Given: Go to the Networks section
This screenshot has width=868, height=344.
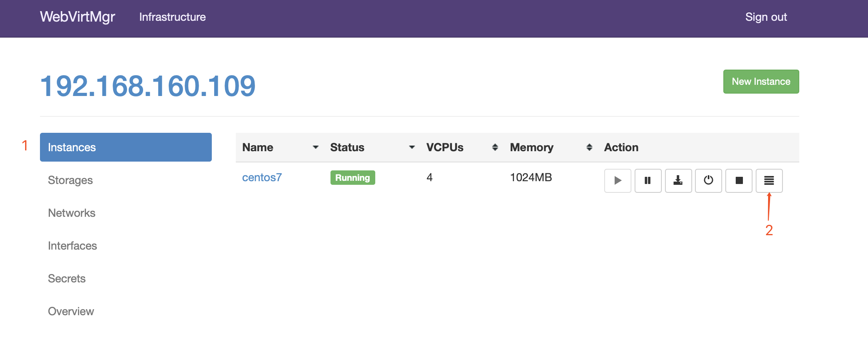Looking at the screenshot, I should pos(72,213).
